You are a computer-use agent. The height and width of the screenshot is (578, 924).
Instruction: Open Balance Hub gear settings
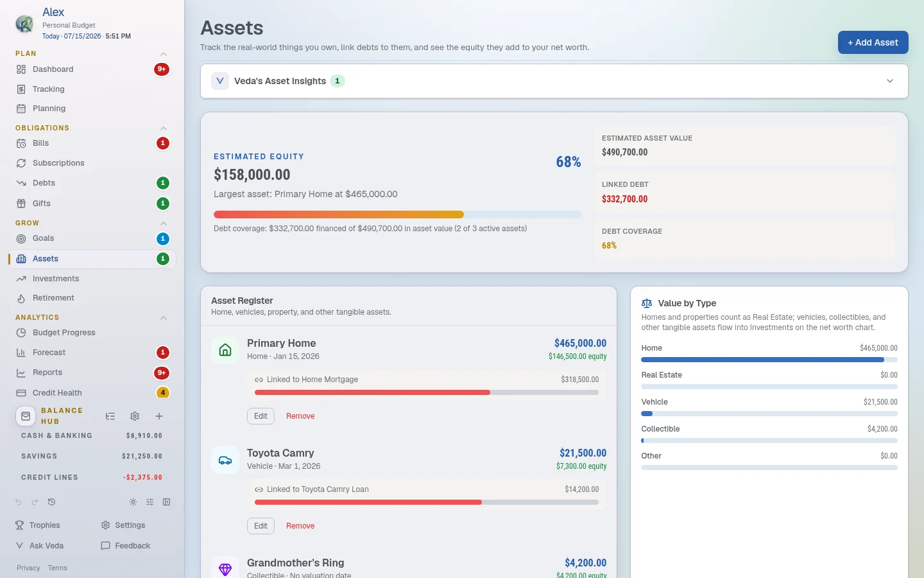coord(135,416)
